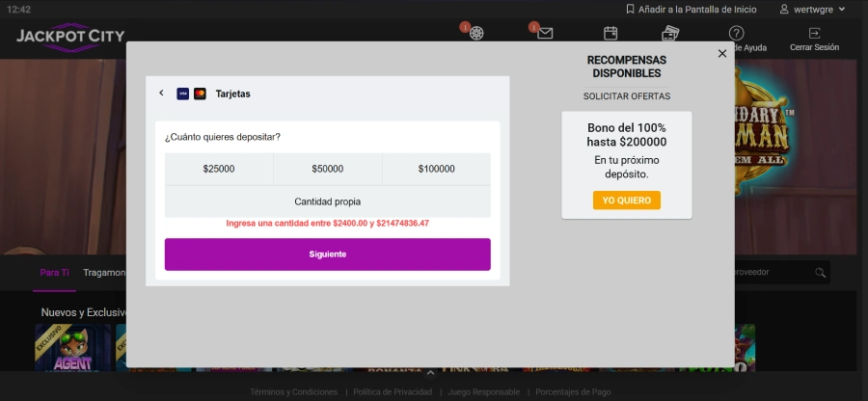Click the Jackpot City logo
Viewport: 868px width, 401px height.
[x=70, y=37]
